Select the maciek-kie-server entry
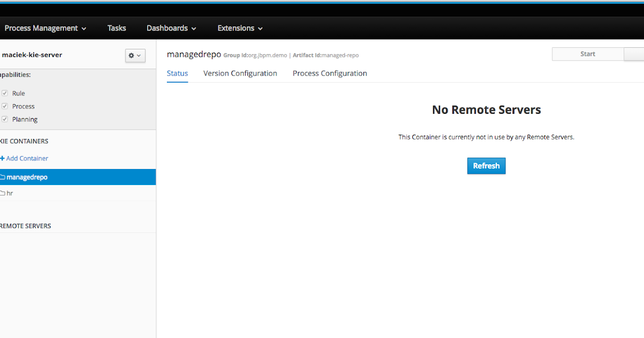The width and height of the screenshot is (644, 338). click(33, 55)
